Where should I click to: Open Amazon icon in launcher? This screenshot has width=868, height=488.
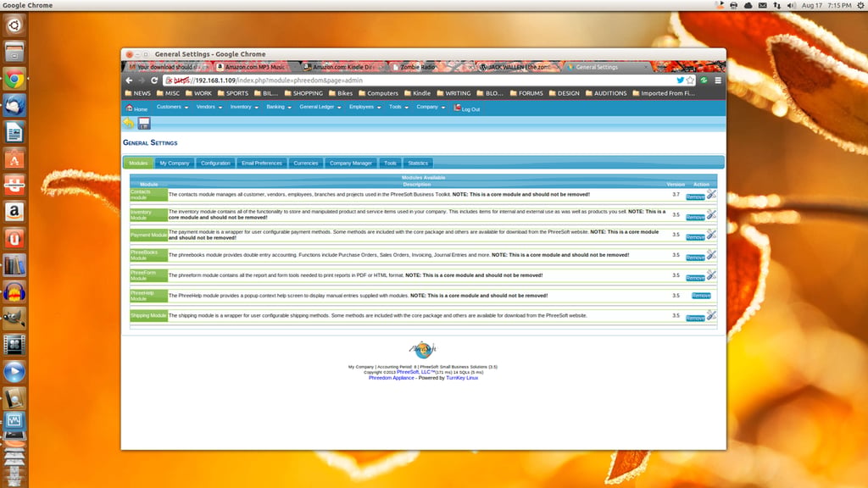pyautogui.click(x=14, y=212)
